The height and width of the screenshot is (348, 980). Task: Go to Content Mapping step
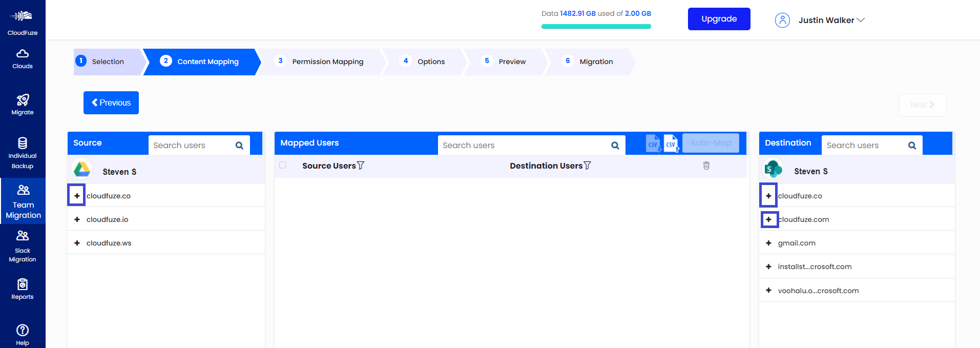tap(202, 62)
